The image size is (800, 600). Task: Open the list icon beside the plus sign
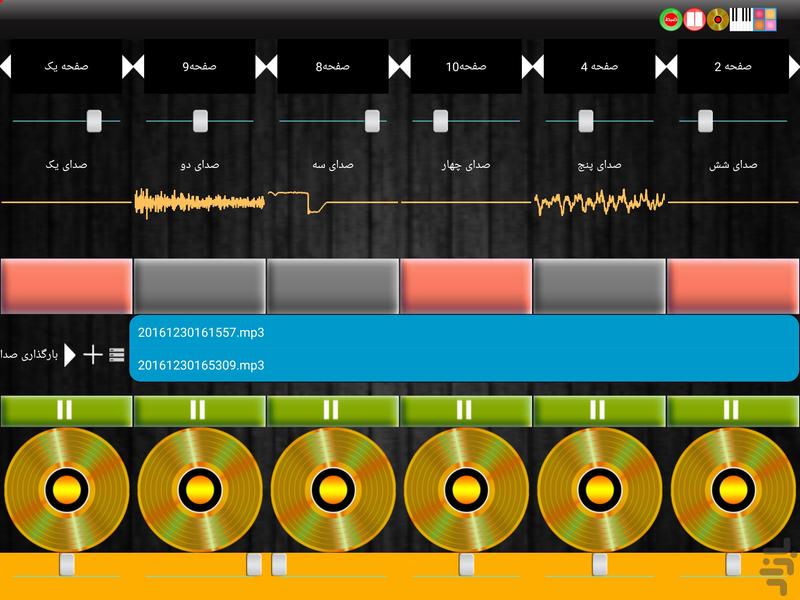(x=117, y=354)
